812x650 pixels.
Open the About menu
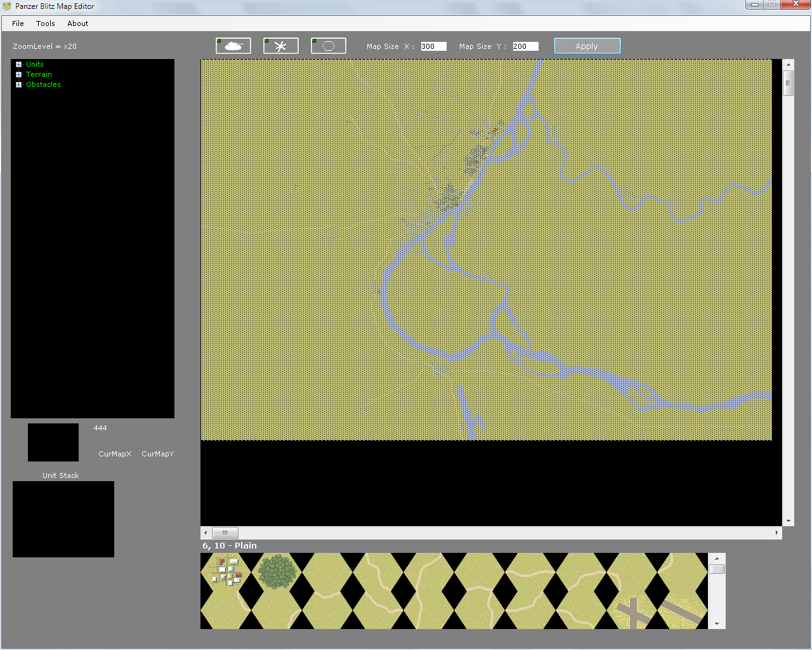point(78,23)
